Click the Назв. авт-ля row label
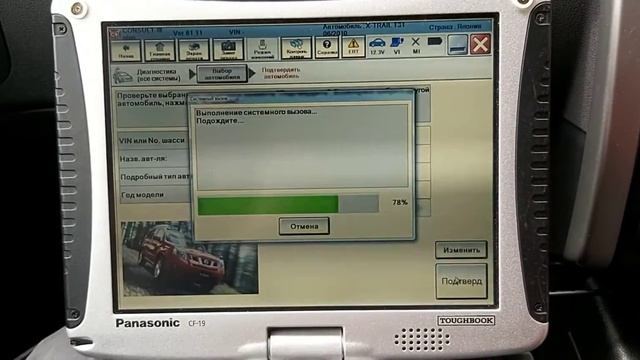This screenshot has width=640, height=360. (143, 158)
